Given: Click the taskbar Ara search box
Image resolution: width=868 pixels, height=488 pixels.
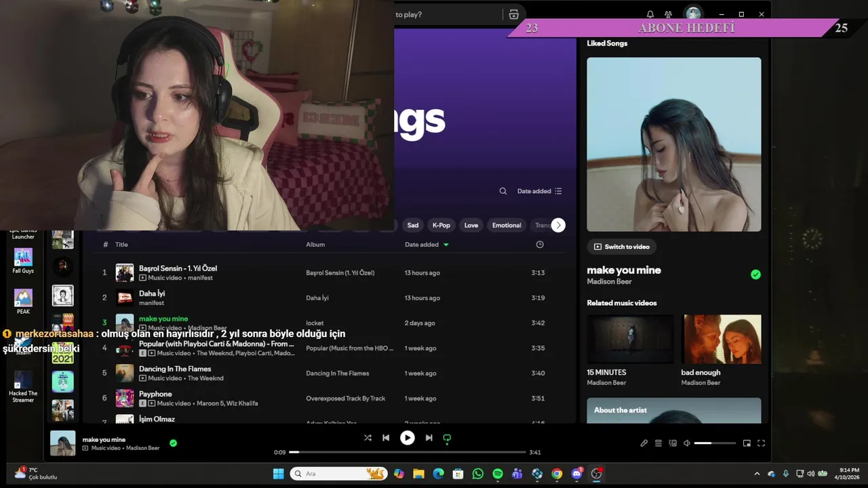Looking at the screenshot, I should click(339, 474).
